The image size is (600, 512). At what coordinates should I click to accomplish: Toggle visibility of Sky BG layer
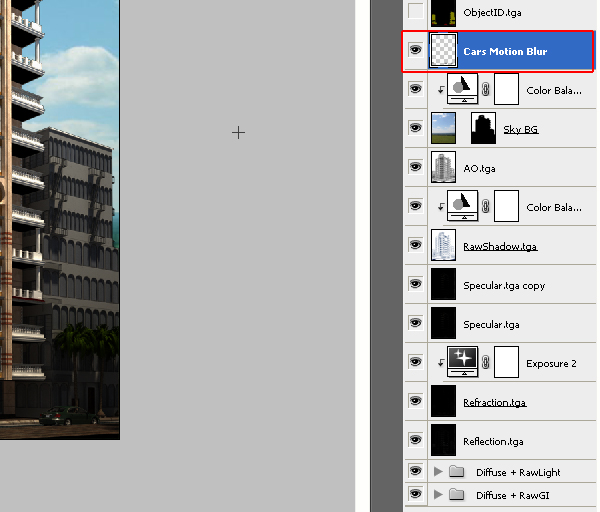[416, 127]
